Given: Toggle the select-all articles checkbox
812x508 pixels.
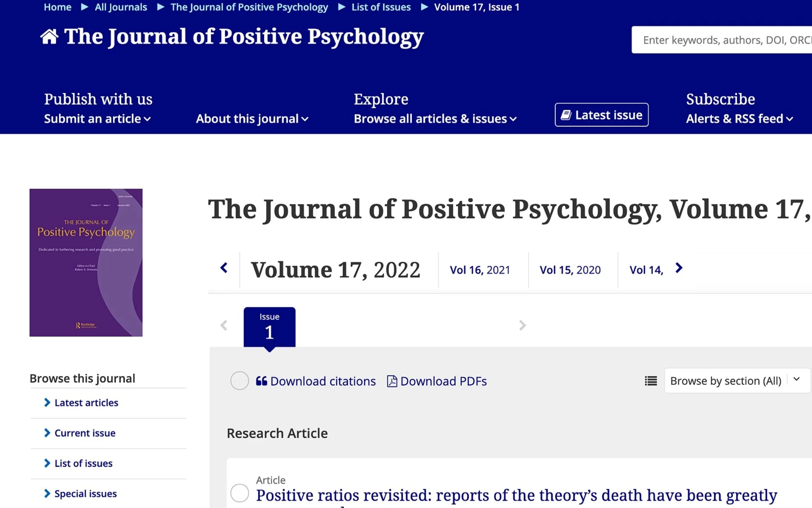Looking at the screenshot, I should pos(240,381).
